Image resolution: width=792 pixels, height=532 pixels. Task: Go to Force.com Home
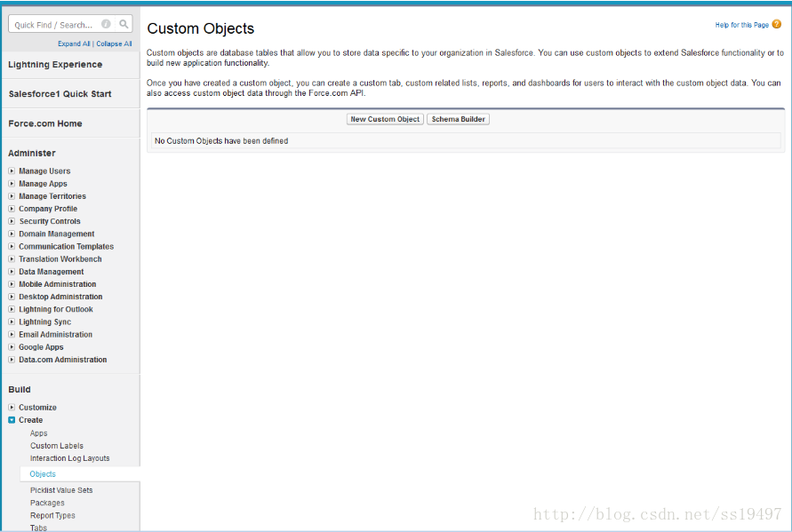45,123
